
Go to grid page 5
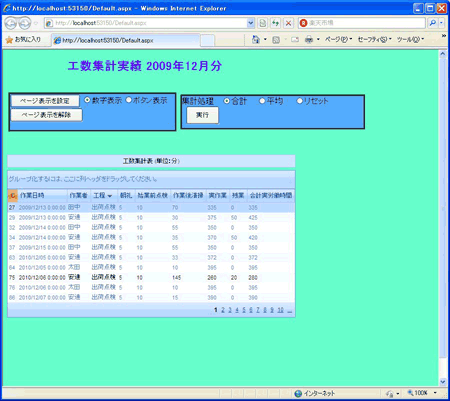tap(244, 310)
